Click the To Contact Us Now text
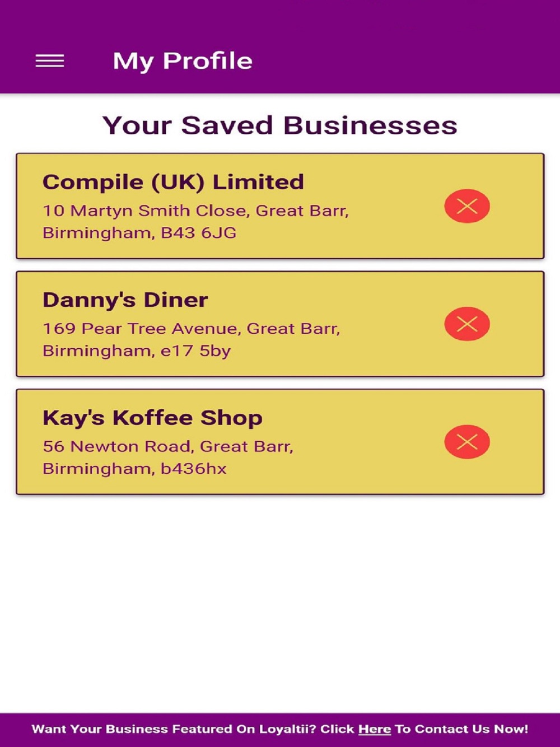Viewport: 560px width, 747px height. (461, 729)
